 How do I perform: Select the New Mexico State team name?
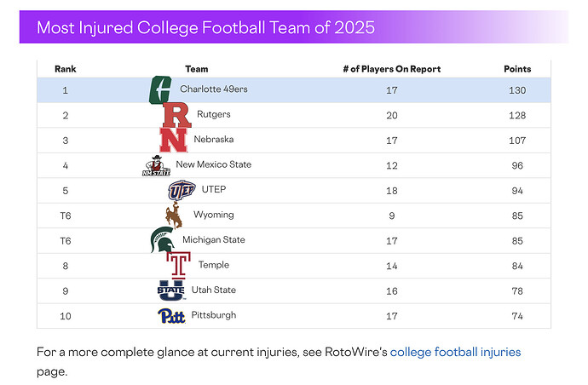click(214, 164)
